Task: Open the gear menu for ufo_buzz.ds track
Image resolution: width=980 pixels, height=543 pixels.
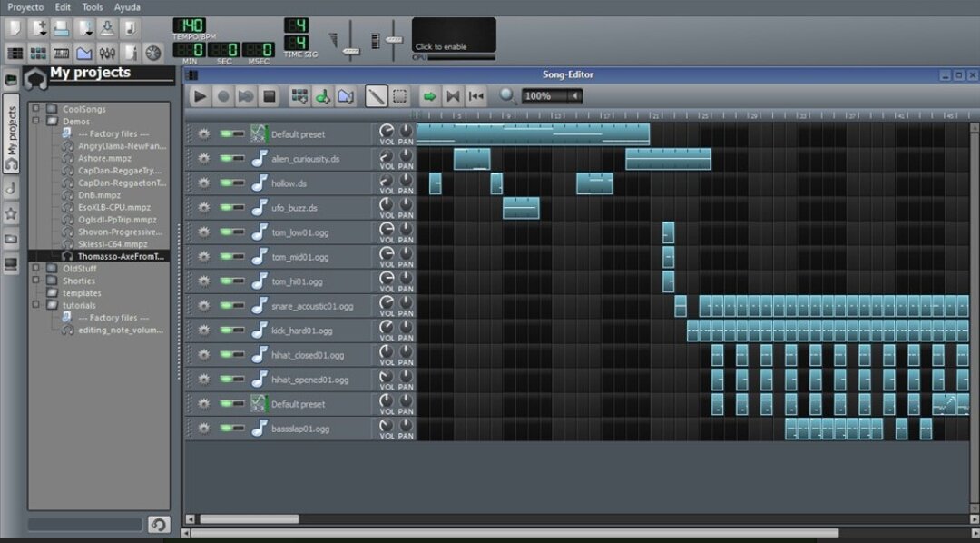Action: click(x=204, y=208)
